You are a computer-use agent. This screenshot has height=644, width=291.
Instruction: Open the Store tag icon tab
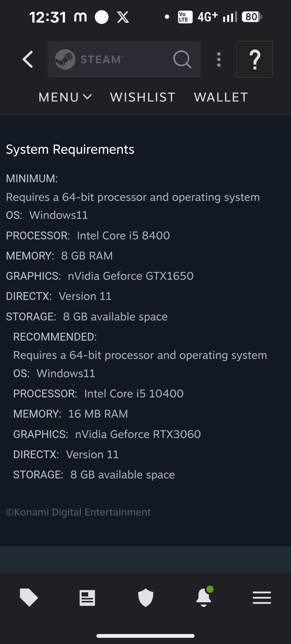click(x=29, y=598)
